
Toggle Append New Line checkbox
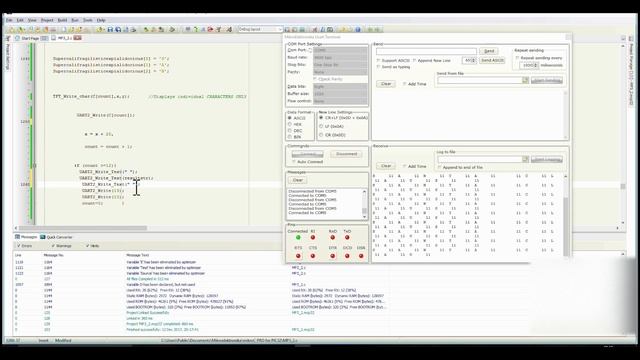point(415,60)
